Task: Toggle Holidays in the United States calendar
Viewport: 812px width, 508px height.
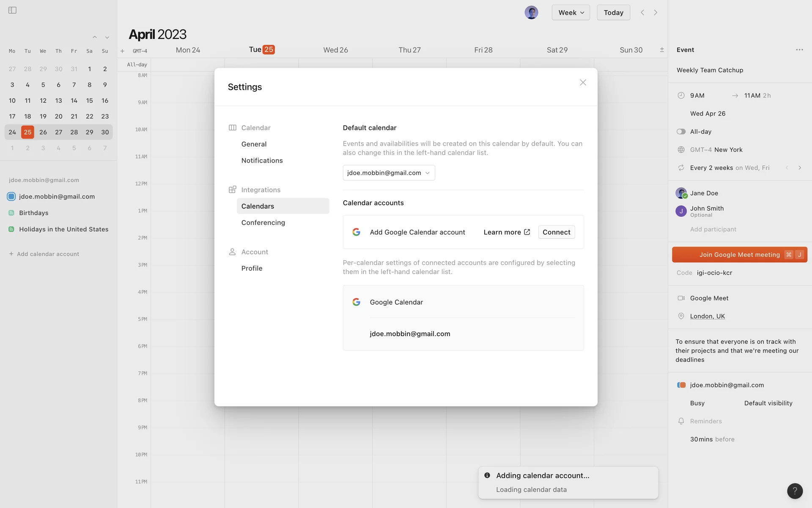Action: [x=11, y=229]
